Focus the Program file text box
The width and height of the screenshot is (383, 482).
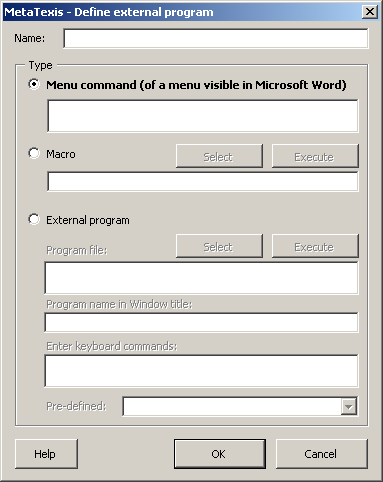201,278
